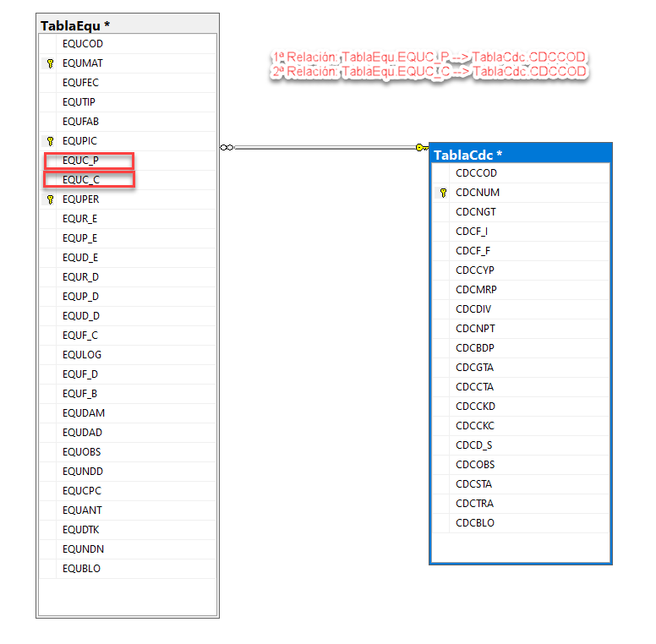656x644 pixels.
Task: Select the EQUBLO column row
Action: coord(128,569)
